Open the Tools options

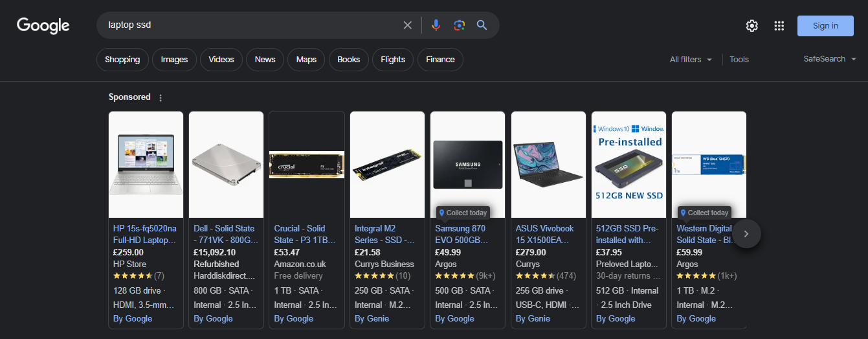pos(739,60)
